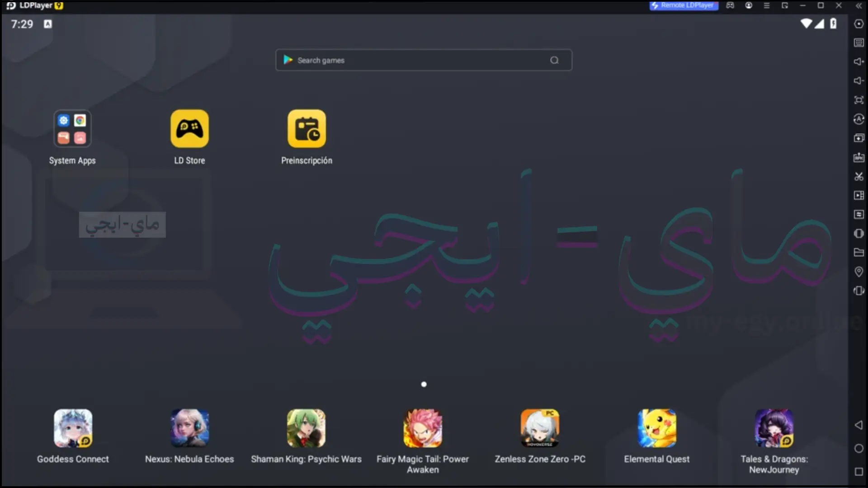Click the search magnifier icon

[554, 60]
